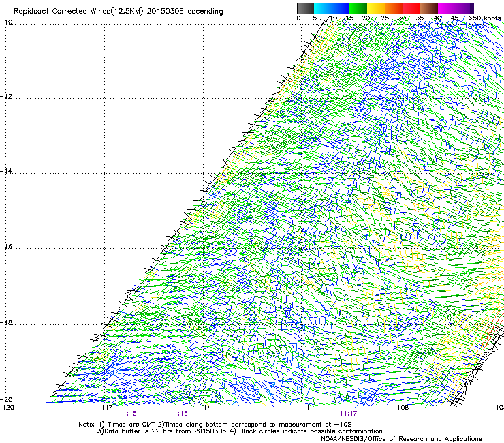The image size is (504, 443).
Task: Select the green 15-20 knots swatch
Action: [358, 8]
